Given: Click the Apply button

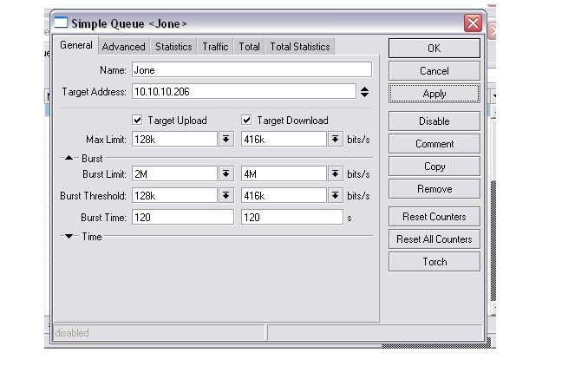Looking at the screenshot, I should point(434,94).
